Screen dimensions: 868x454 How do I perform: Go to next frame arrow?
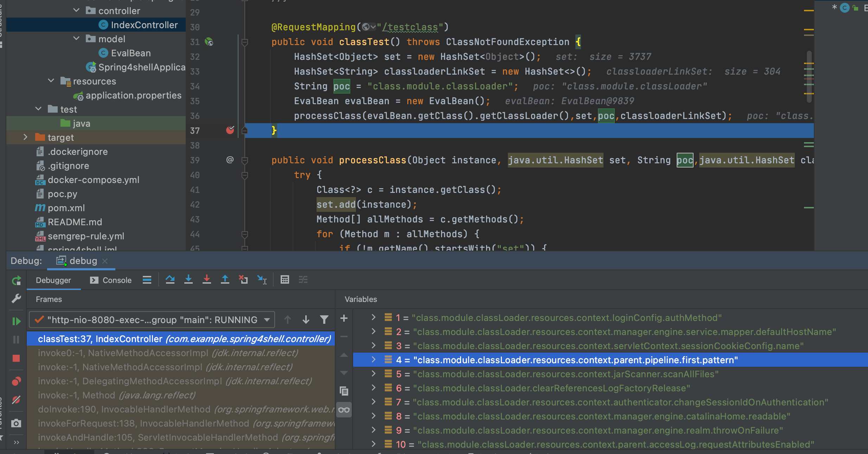[306, 320]
